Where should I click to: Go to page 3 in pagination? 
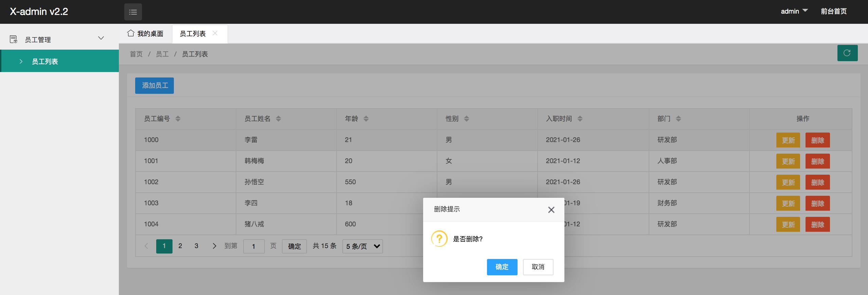[x=196, y=246]
